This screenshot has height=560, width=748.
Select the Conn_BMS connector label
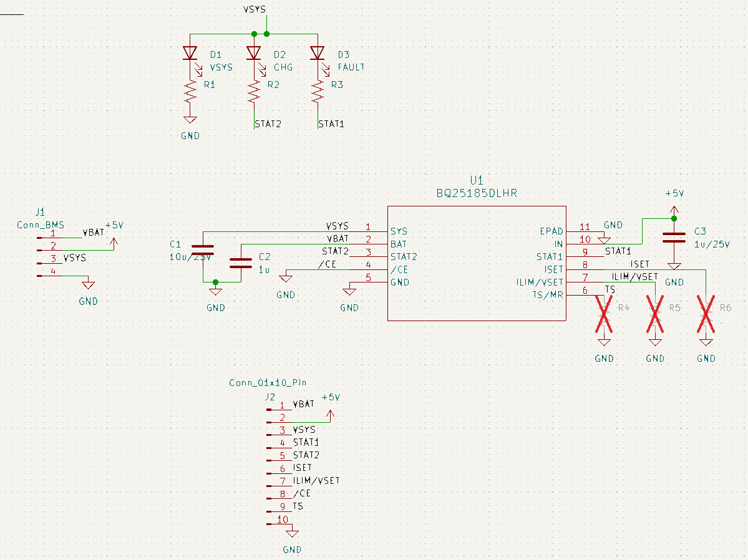point(41,224)
